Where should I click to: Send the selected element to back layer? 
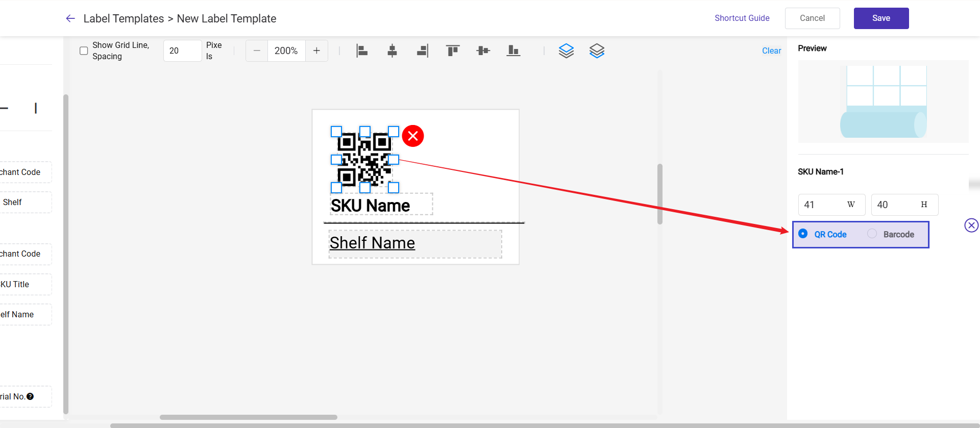(597, 51)
